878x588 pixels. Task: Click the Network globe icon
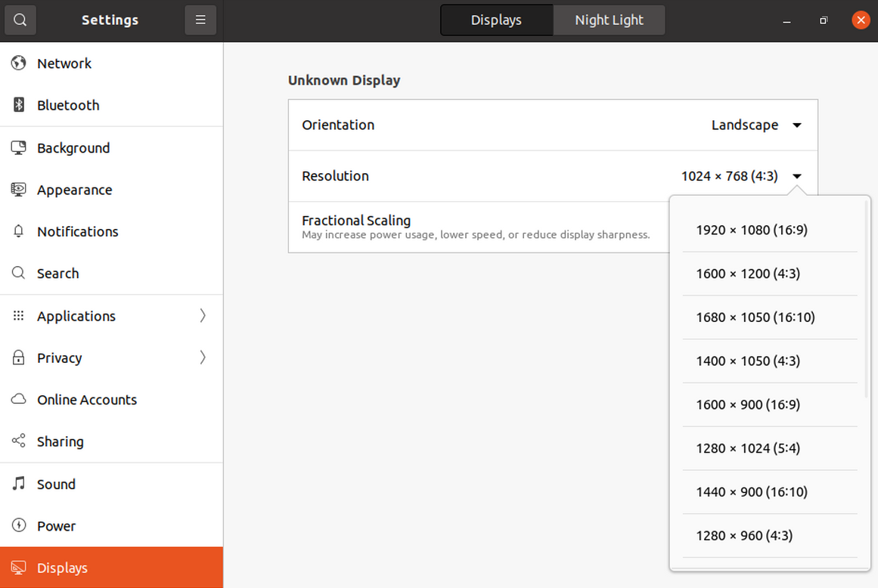coord(19,63)
